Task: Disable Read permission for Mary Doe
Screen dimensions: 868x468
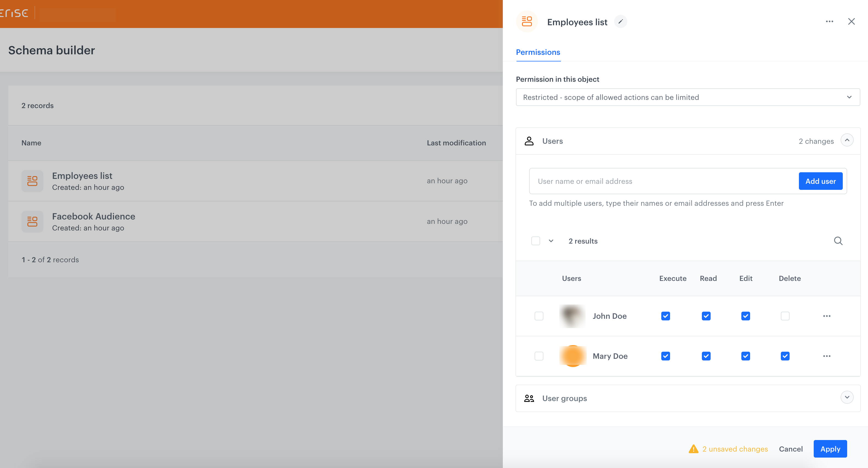Action: 706,356
